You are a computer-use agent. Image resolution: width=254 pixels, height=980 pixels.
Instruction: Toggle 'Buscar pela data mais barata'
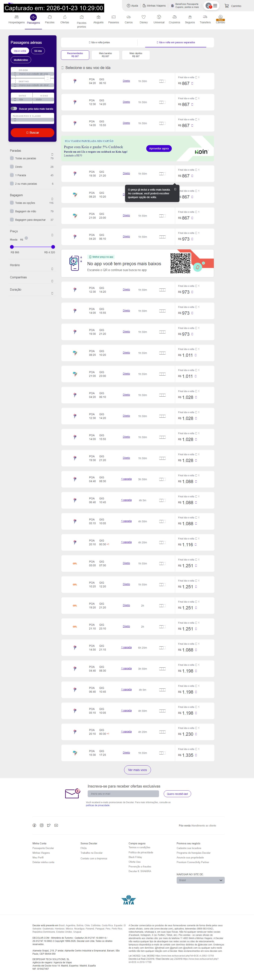point(14,109)
